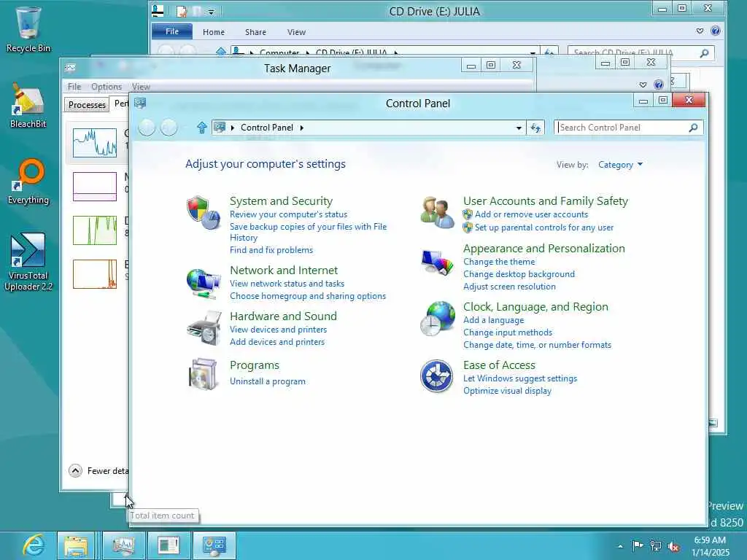Click Uninstall a program link
Viewport: 747px width, 560px height.
(x=267, y=381)
